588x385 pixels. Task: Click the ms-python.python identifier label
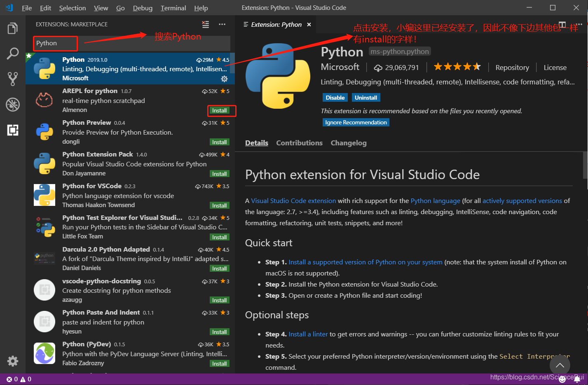(399, 51)
